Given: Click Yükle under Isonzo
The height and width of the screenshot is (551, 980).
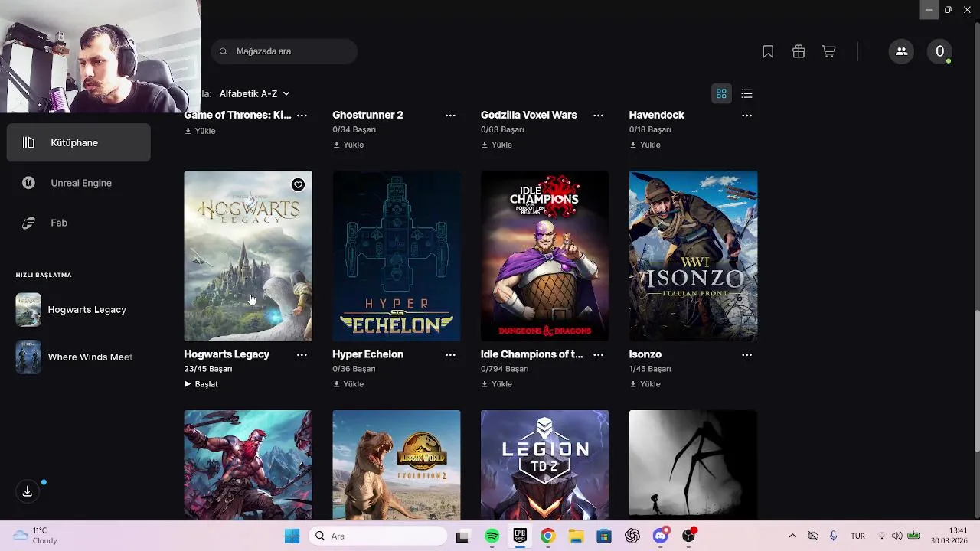Looking at the screenshot, I should pos(645,384).
